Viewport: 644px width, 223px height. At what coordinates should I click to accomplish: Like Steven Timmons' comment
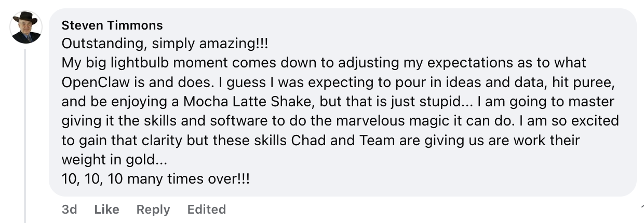coord(107,210)
